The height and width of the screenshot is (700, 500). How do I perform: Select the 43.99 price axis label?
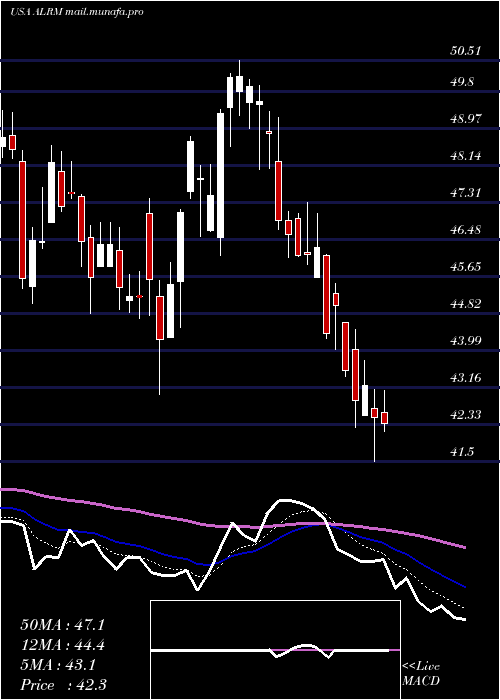pos(466,341)
